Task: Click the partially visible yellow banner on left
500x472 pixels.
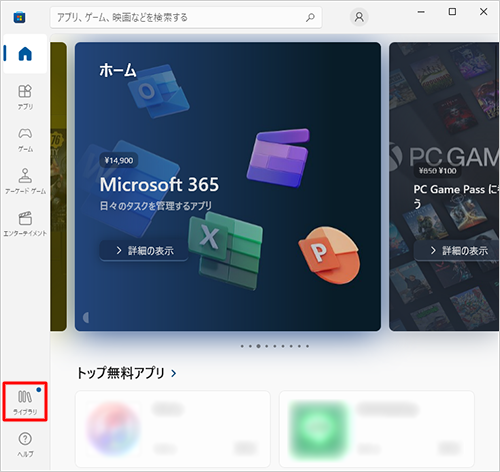Action: [x=58, y=187]
